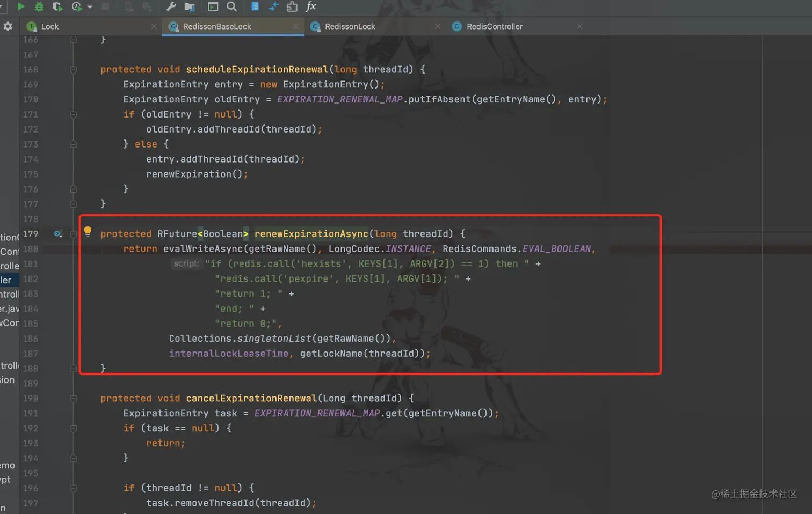This screenshot has height=514, width=812.
Task: Click 'new ExpirationEntry()' on line 169
Action: [320, 84]
